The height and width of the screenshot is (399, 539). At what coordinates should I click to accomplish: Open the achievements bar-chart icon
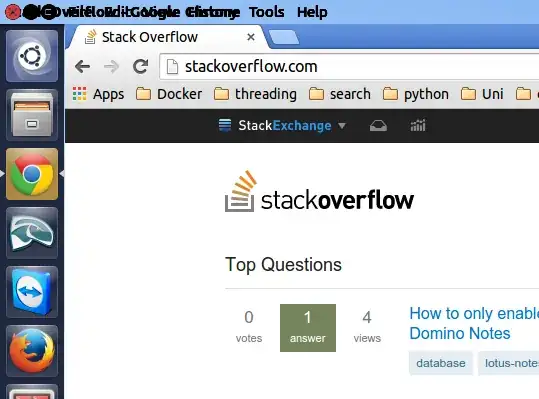[x=418, y=125]
